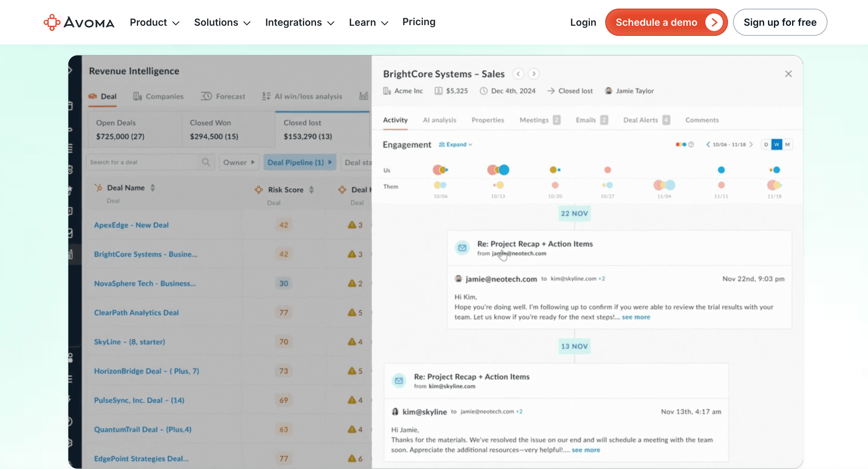Image resolution: width=868 pixels, height=469 pixels.
Task: Open the Emails tab
Action: [x=591, y=120]
